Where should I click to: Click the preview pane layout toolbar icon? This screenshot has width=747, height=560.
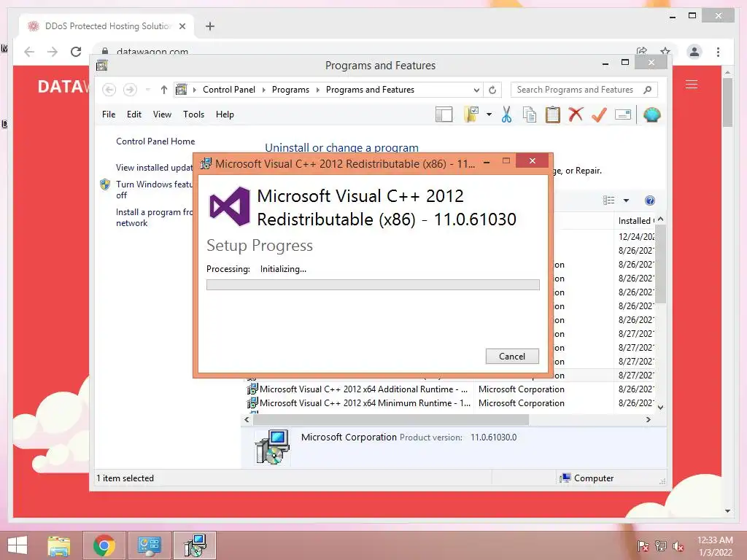[x=444, y=114]
